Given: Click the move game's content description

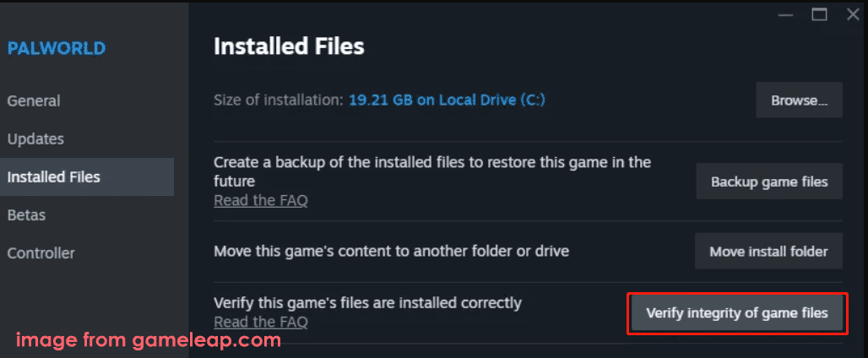Looking at the screenshot, I should tap(391, 251).
